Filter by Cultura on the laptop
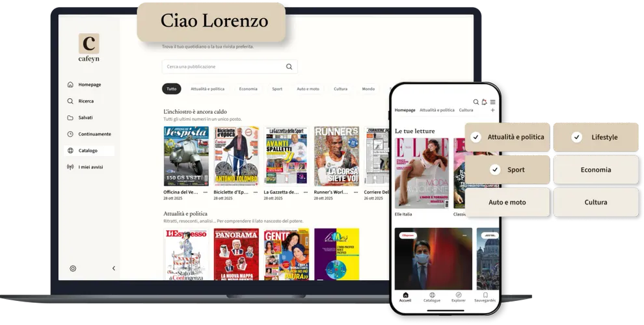The image size is (644, 325). pyautogui.click(x=340, y=88)
